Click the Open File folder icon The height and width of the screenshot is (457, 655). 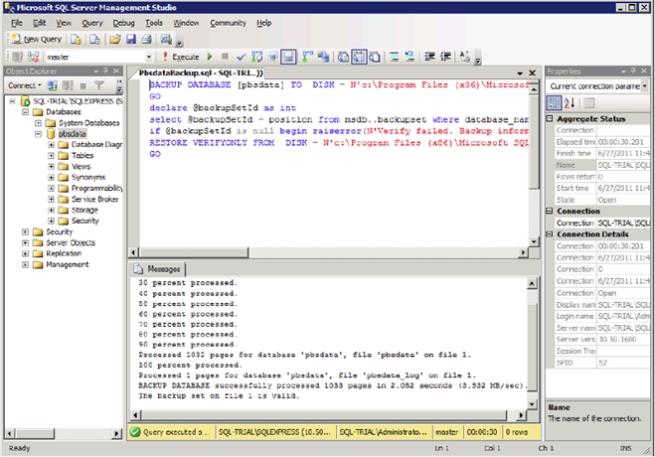point(115,39)
